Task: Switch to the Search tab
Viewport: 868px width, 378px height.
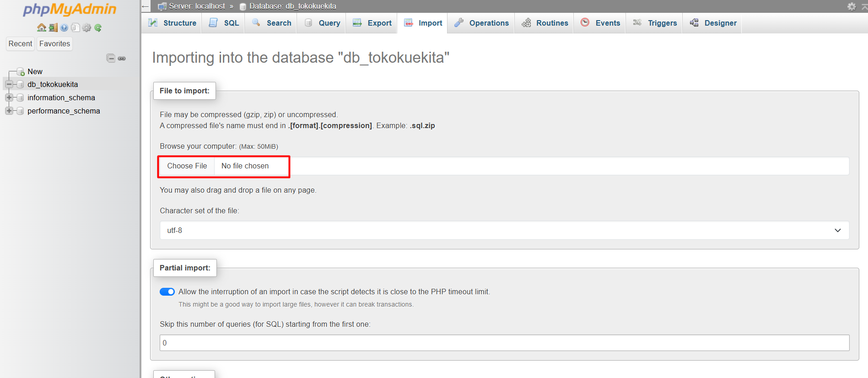Action: coord(271,23)
